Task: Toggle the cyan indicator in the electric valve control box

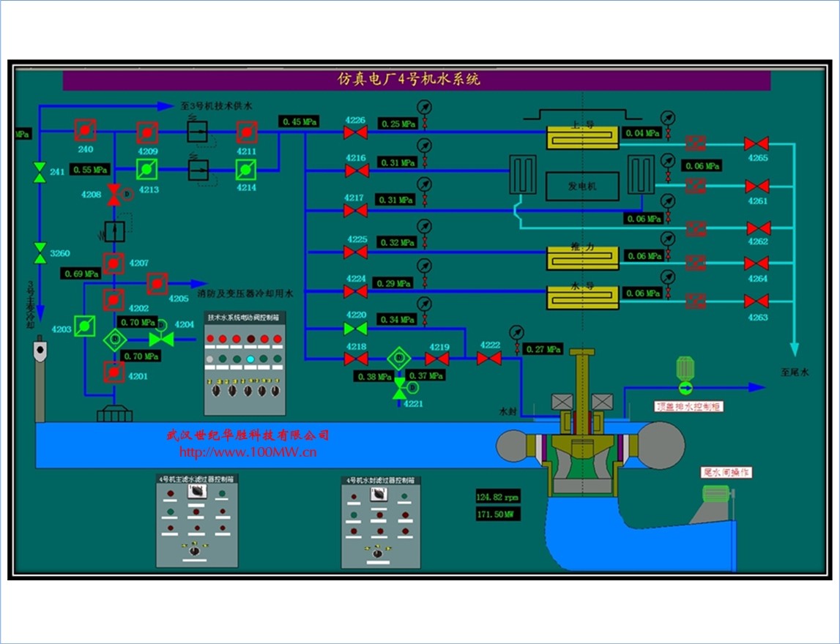Action: click(x=250, y=359)
